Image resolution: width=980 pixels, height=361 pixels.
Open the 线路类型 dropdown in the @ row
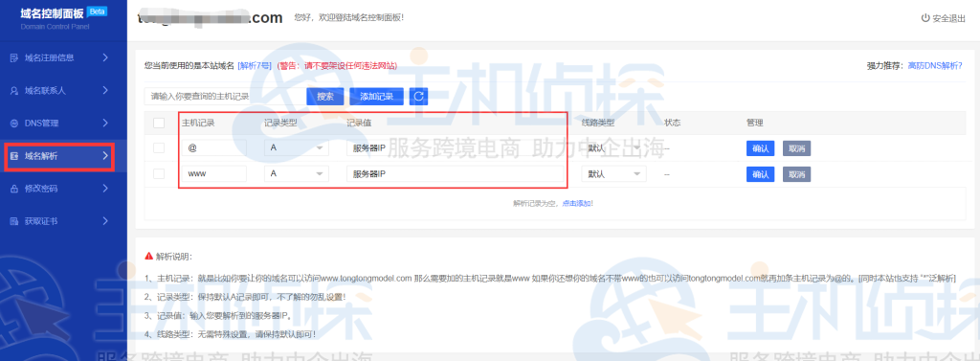pos(613,148)
